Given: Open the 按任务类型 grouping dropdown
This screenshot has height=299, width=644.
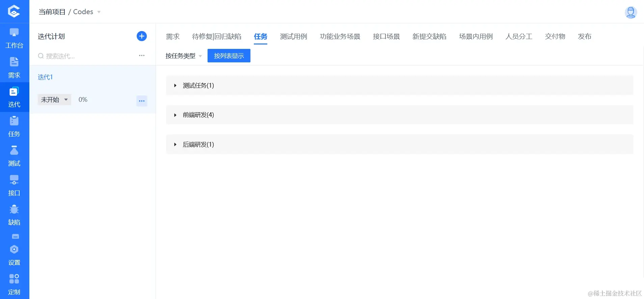Looking at the screenshot, I should [x=184, y=56].
